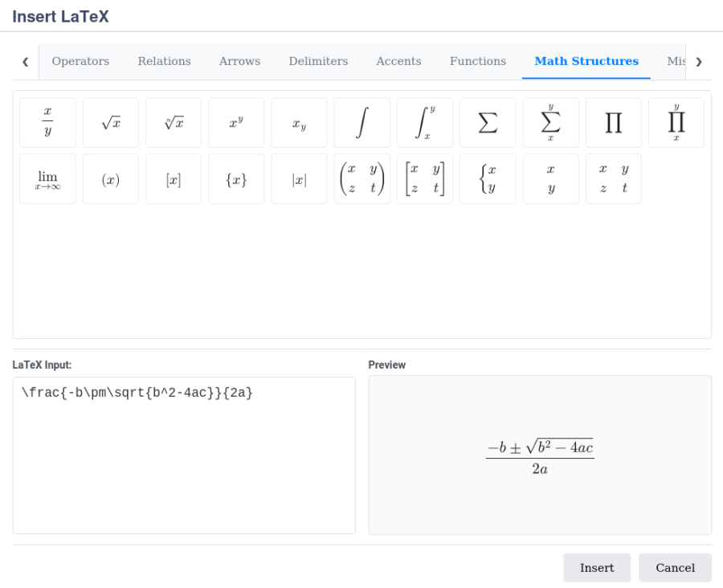Insert the limit as x approaches infinity
Viewport: 723px width, 588px height.
[x=47, y=178]
